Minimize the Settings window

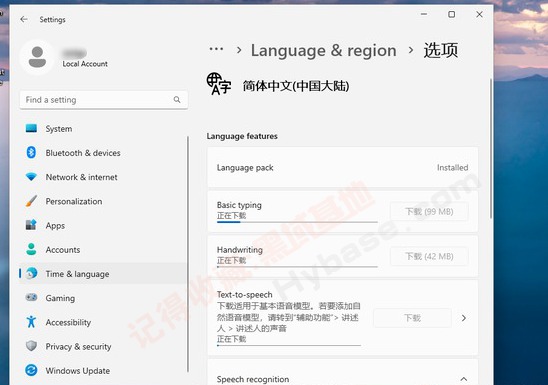(424, 14)
